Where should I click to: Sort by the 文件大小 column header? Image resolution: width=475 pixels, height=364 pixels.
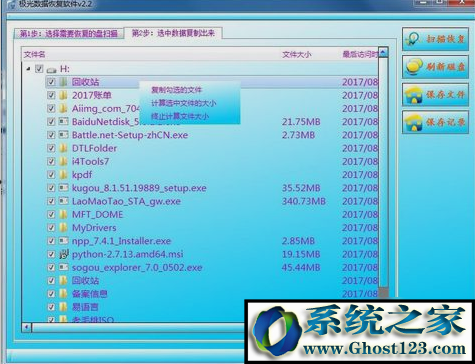297,55
